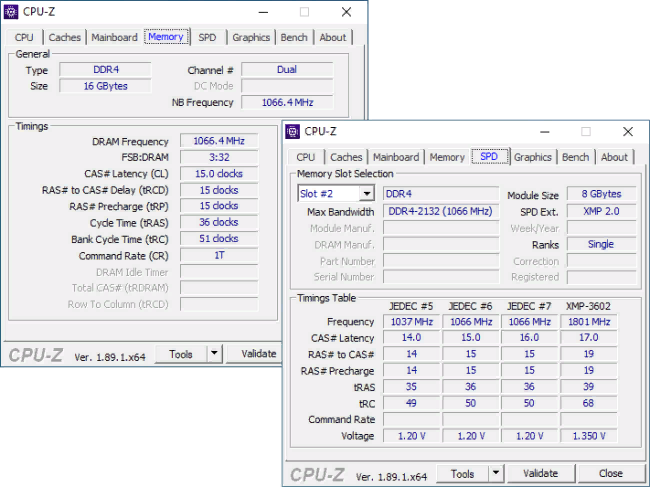
Task: Open the Mainboard tab in the SPD window
Action: [x=396, y=157]
